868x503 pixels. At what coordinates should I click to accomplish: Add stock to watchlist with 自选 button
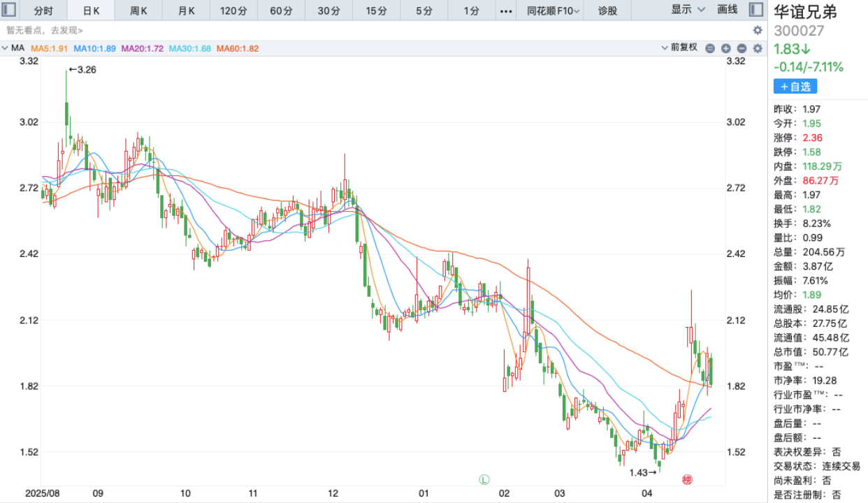click(795, 86)
